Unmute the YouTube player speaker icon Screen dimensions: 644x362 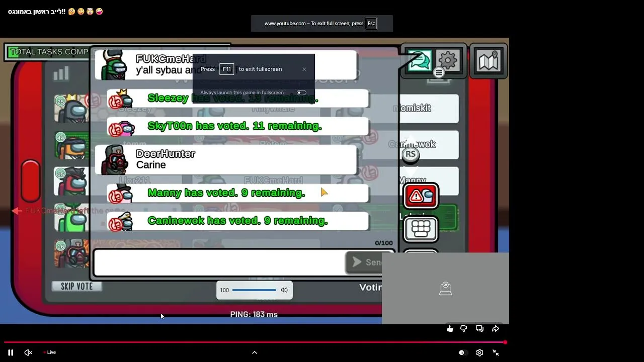[28, 352]
